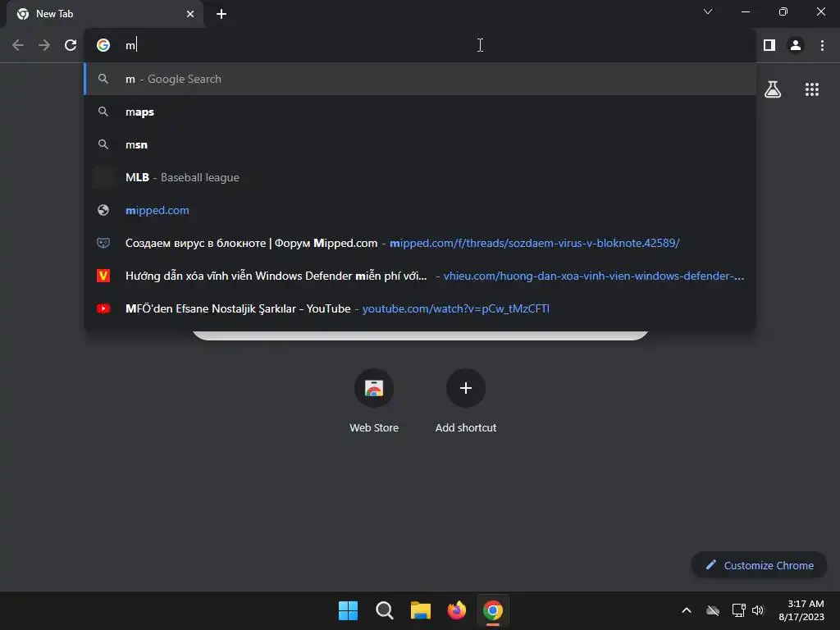Restore down the Chrome window
The image size is (840, 630).
pos(783,11)
